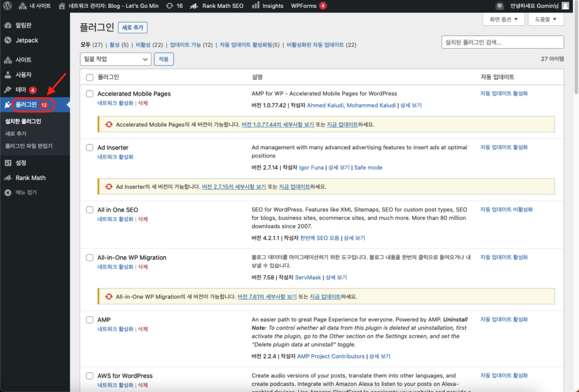Image resolution: width=579 pixels, height=392 pixels.
Task: Open AMP Project Contributors link
Action: tap(331, 356)
